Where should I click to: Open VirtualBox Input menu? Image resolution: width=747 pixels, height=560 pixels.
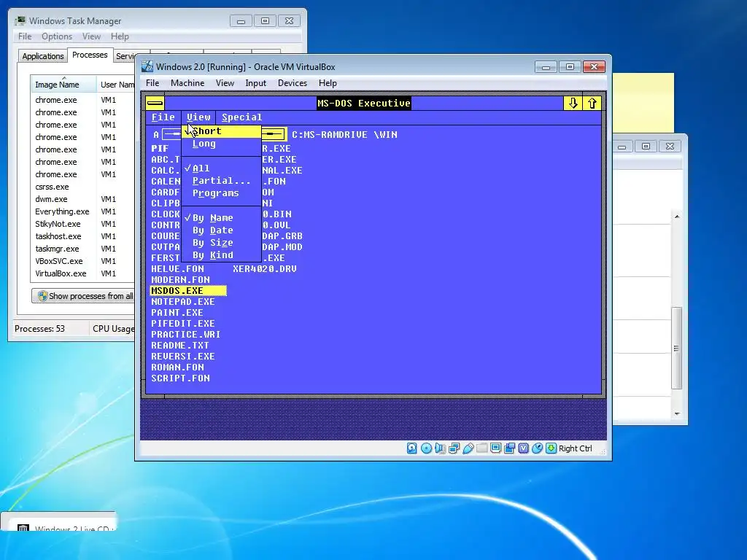pos(255,83)
